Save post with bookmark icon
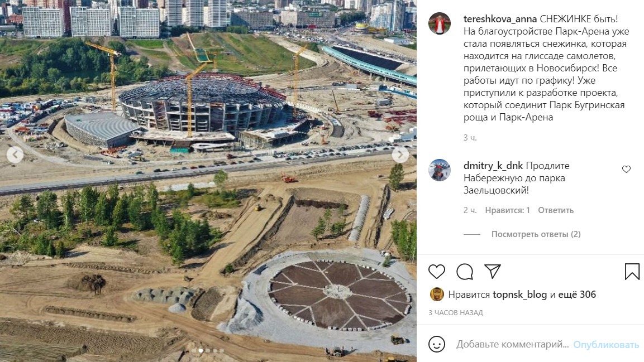This screenshot has width=644, height=362. click(632, 272)
